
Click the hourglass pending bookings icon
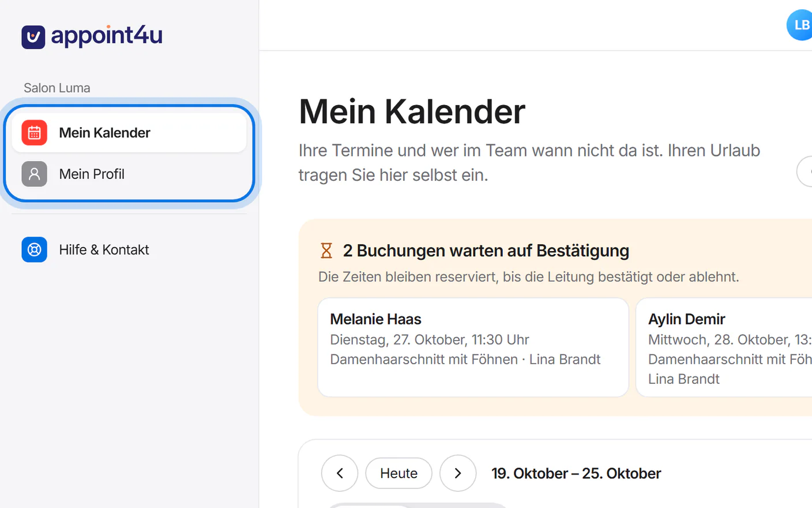tap(326, 251)
